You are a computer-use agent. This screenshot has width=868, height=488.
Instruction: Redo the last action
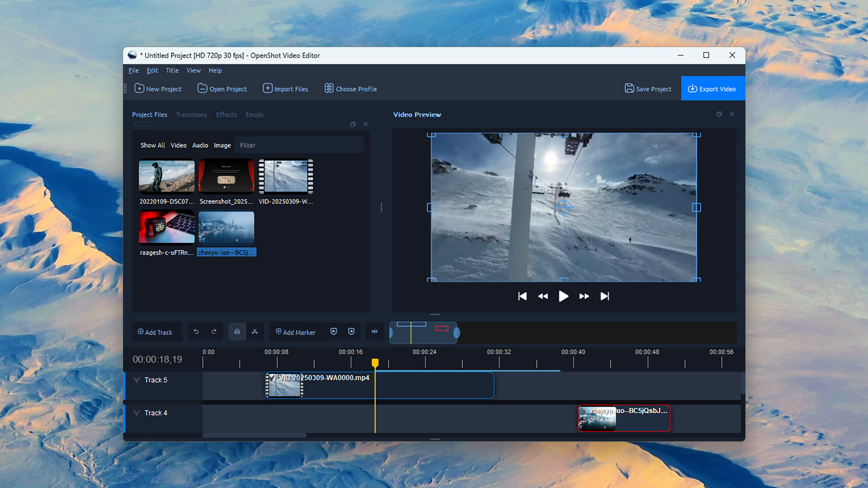tap(214, 331)
